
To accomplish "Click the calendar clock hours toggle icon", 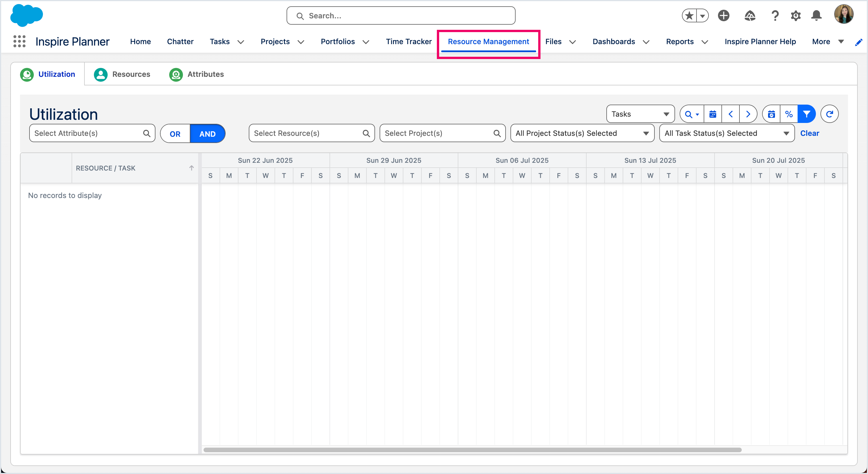I will point(771,114).
